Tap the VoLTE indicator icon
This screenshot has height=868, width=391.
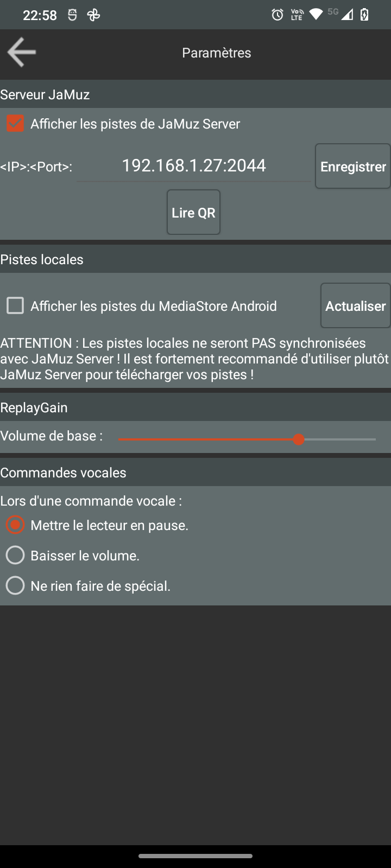[x=297, y=15]
